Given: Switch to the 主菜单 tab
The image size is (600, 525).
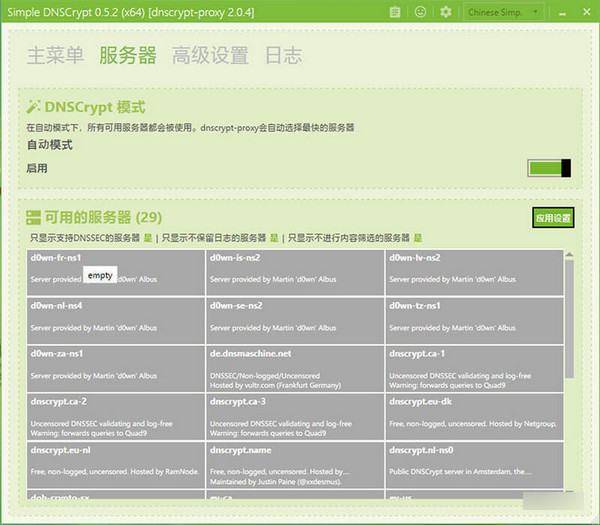Looking at the screenshot, I should 55,55.
